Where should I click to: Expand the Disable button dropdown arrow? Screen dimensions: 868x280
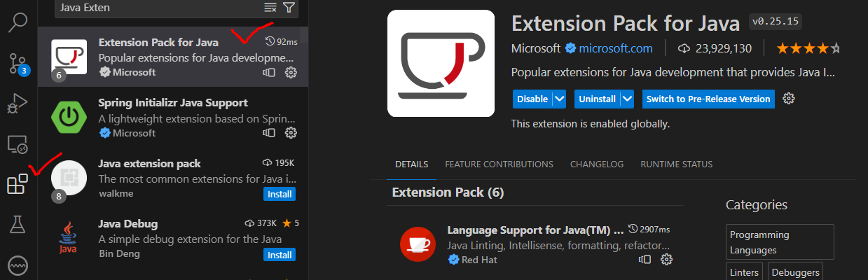coord(559,99)
